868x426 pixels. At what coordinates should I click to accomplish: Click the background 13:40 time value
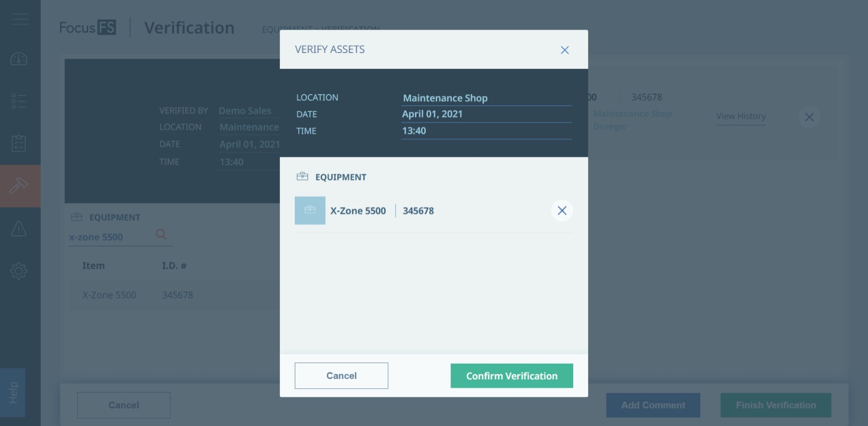tap(231, 162)
